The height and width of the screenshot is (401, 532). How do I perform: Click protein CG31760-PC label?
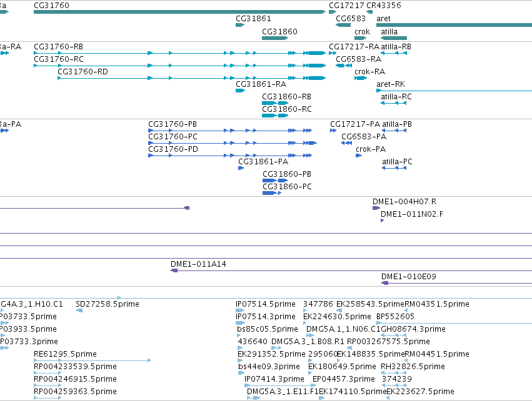pos(173,137)
